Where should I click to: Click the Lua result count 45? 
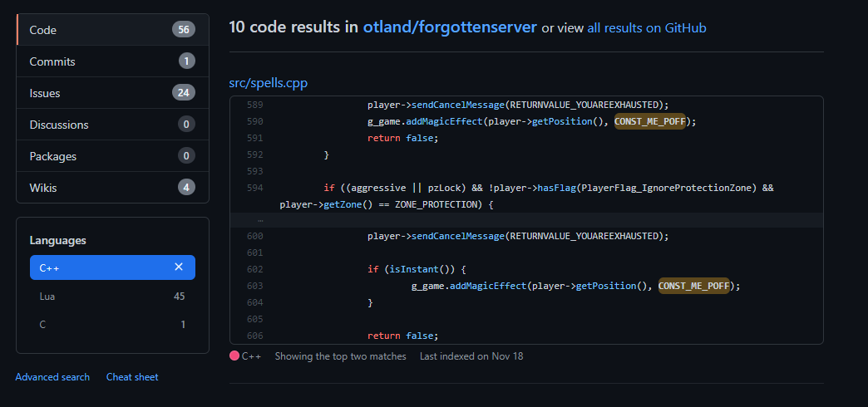[180, 297]
